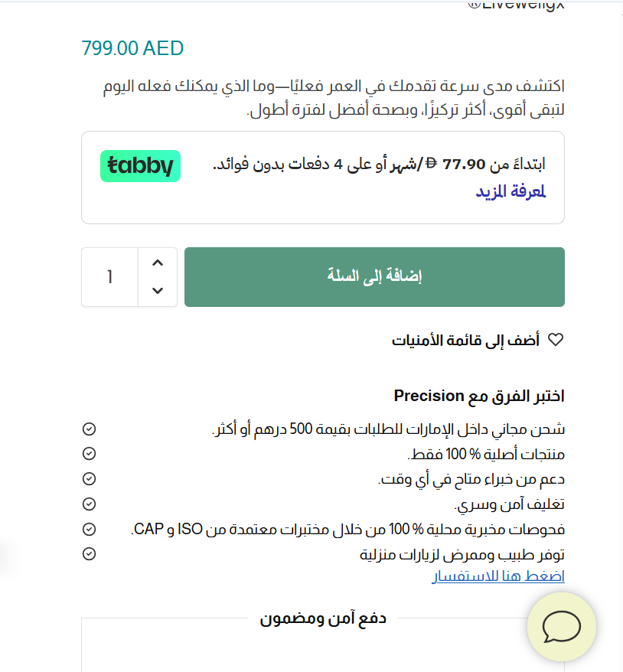Viewport: 623px width, 672px height.
Task: Click the heart wishlist icon
Action: point(556,340)
